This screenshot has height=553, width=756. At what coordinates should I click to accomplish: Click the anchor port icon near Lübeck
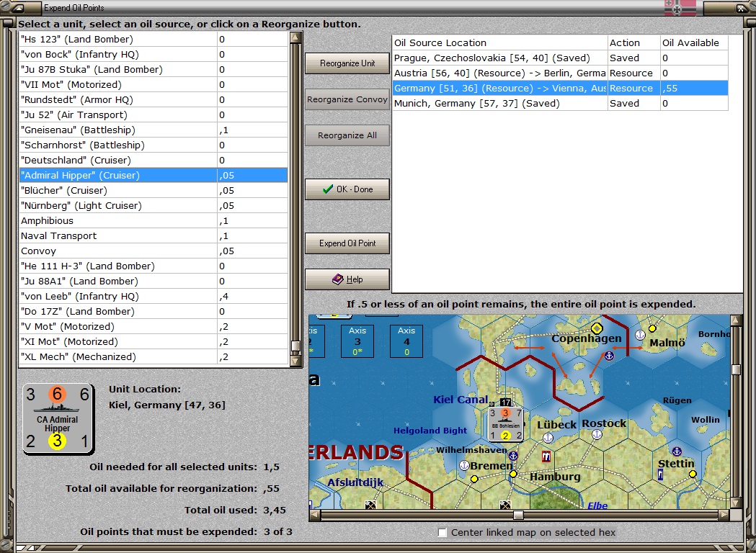pyautogui.click(x=548, y=438)
